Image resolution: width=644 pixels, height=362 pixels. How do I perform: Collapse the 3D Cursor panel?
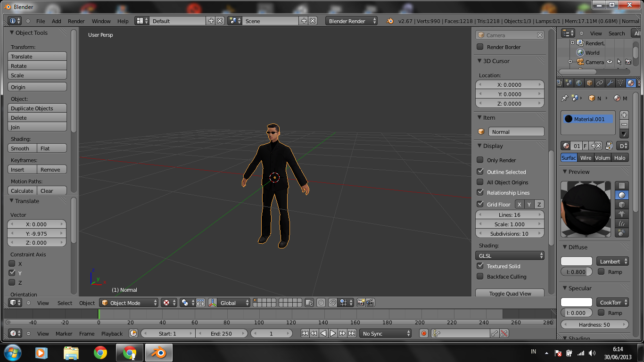click(479, 61)
